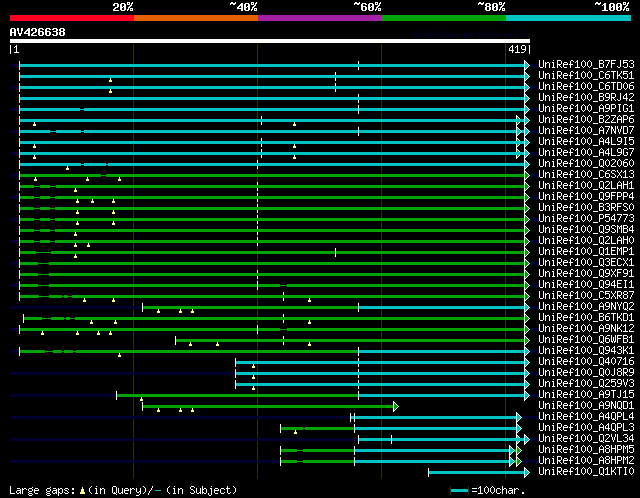Click the AV426638 query name
The width and height of the screenshot is (640, 498).
pyautogui.click(x=38, y=32)
